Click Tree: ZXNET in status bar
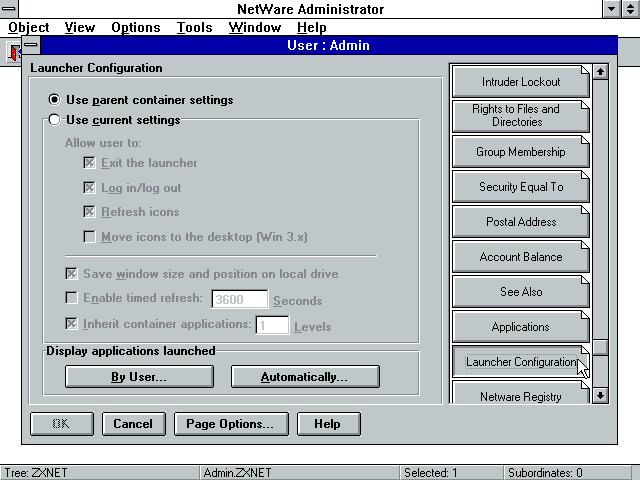This screenshot has width=640, height=480. pyautogui.click(x=36, y=473)
